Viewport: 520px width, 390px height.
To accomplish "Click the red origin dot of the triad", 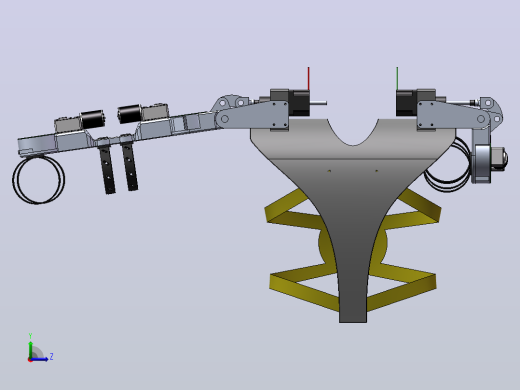I will 30,360.
